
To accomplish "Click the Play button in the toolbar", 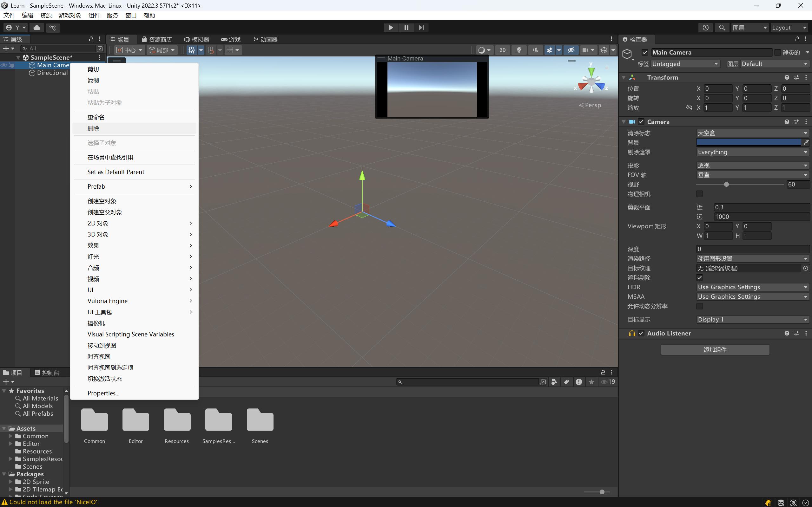I will pyautogui.click(x=391, y=28).
